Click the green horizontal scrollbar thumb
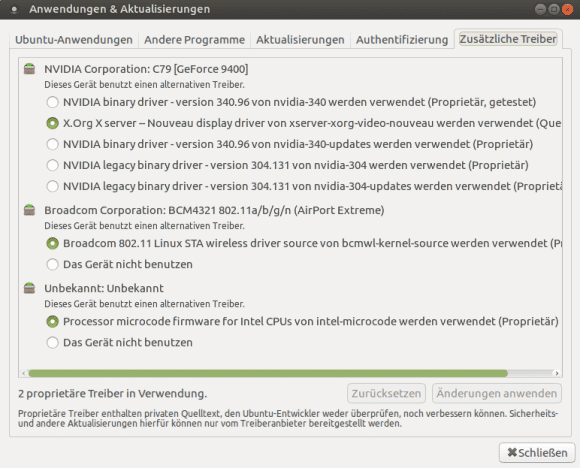The image size is (580, 468). coord(268,373)
